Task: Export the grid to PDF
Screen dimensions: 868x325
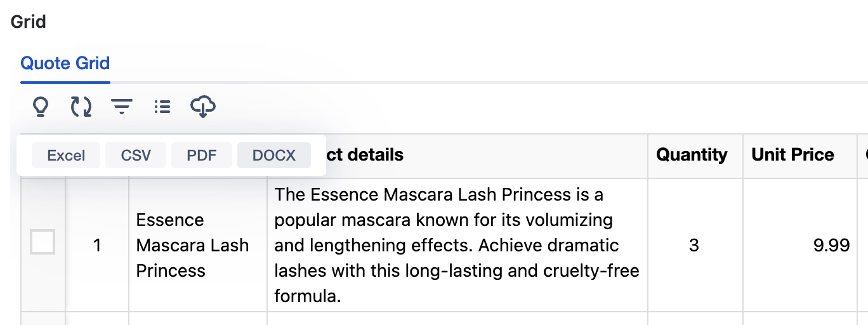Action: [202, 156]
